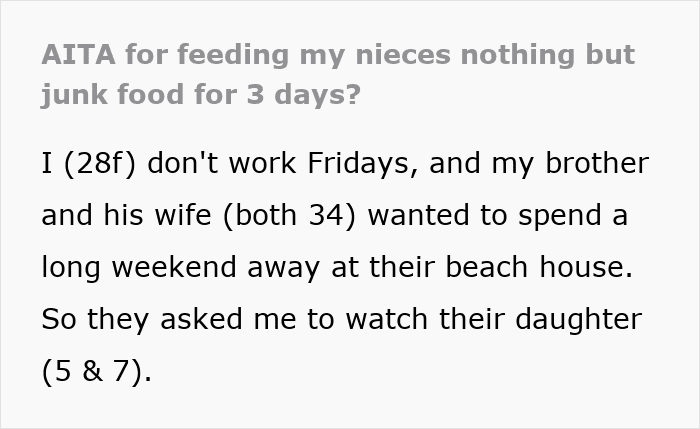Image resolution: width=700 pixels, height=429 pixels.
Task: Click "junk food" in the heading
Action: [x=113, y=95]
